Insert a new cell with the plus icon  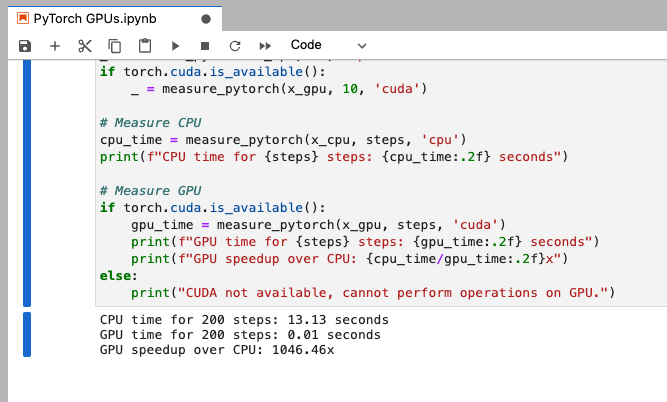point(55,46)
